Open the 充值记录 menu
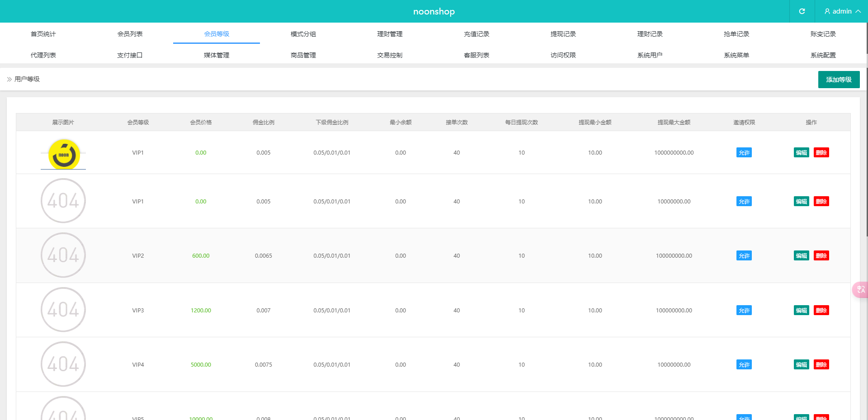The height and width of the screenshot is (420, 868). click(x=476, y=34)
